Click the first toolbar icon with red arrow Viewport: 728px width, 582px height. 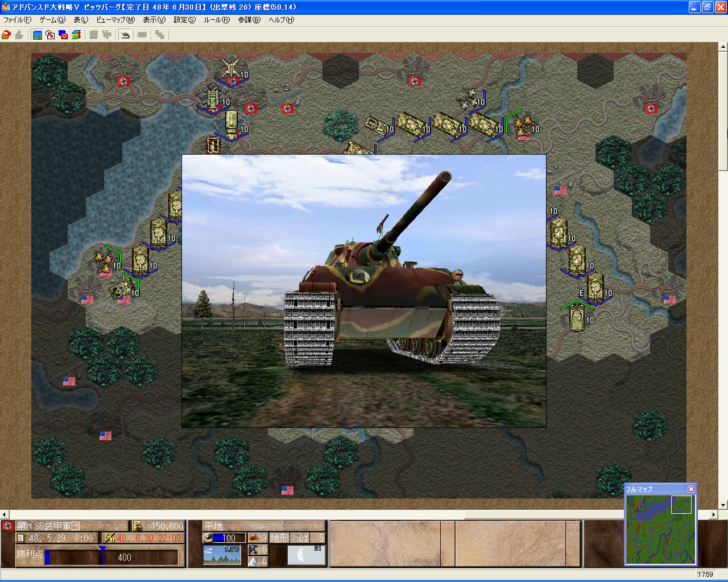tap(6, 35)
